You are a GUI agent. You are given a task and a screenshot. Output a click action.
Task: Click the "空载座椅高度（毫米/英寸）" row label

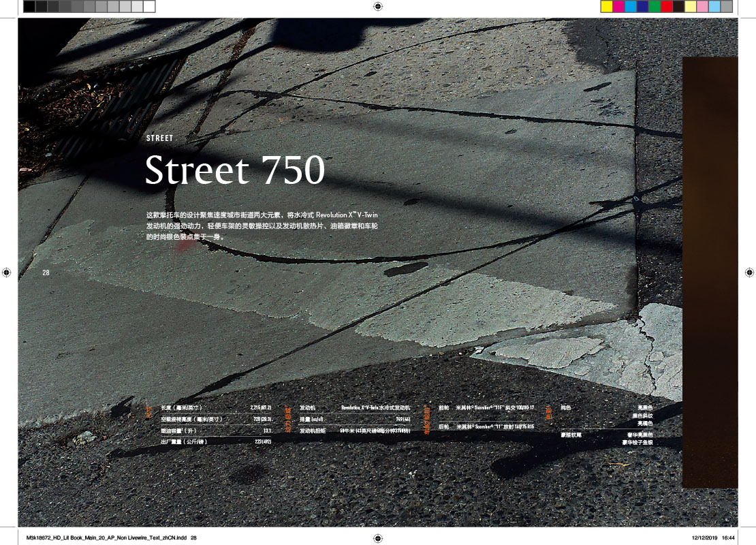[192, 419]
